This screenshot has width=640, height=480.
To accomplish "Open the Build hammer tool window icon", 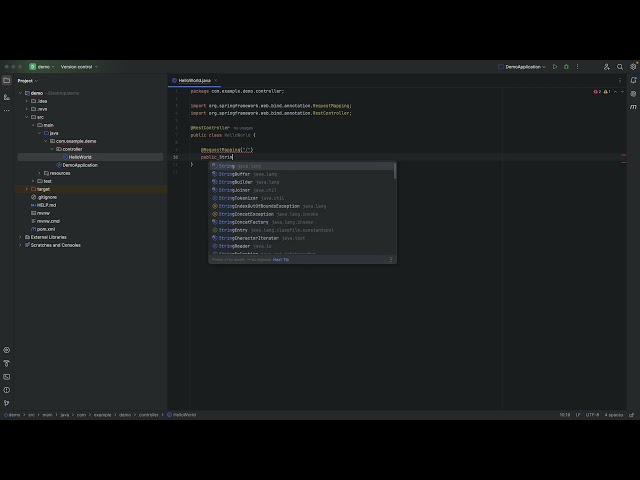I will pyautogui.click(x=7, y=363).
